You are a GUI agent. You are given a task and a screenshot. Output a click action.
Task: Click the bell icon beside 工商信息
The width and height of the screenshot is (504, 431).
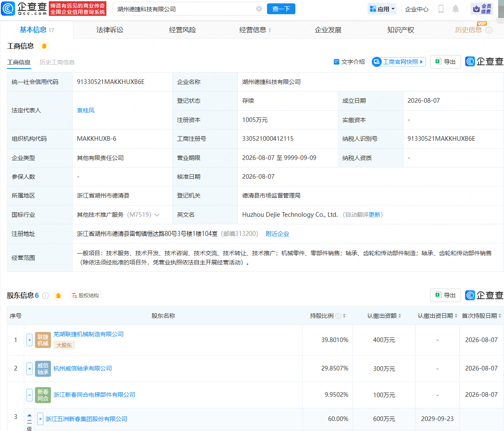(x=44, y=46)
